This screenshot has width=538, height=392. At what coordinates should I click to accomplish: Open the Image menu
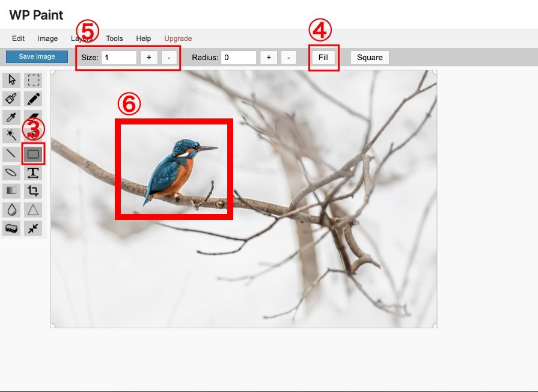pos(47,38)
